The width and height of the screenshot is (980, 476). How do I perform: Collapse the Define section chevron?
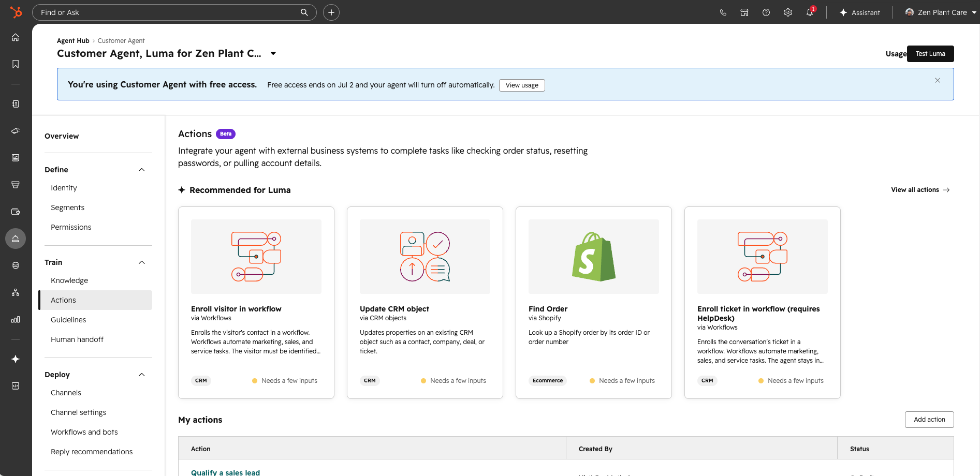142,170
